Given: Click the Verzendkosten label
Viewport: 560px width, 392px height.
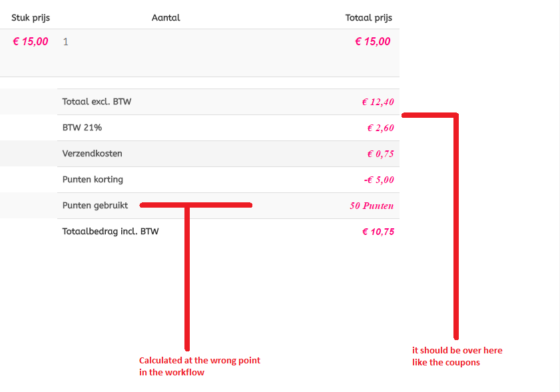Looking at the screenshot, I should pyautogui.click(x=92, y=153).
